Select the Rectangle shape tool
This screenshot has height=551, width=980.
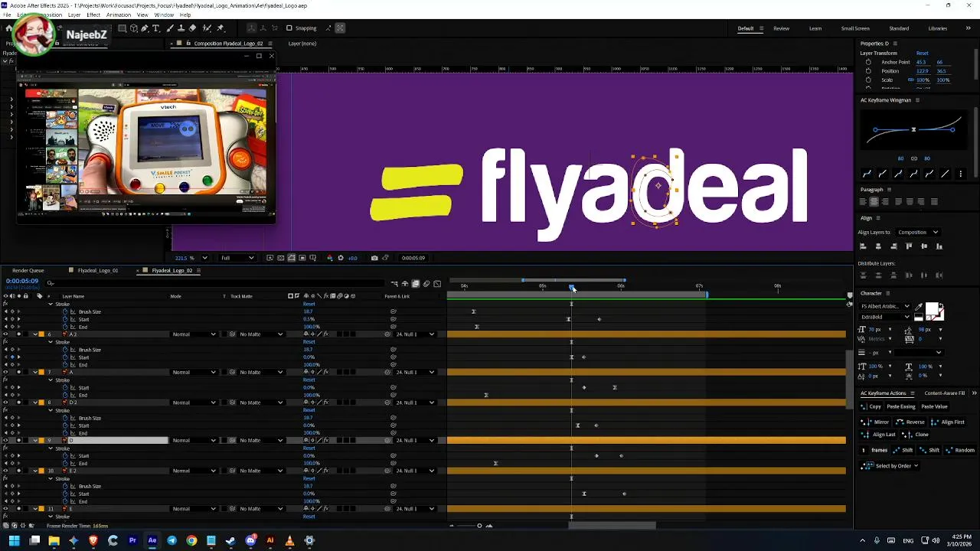(122, 28)
